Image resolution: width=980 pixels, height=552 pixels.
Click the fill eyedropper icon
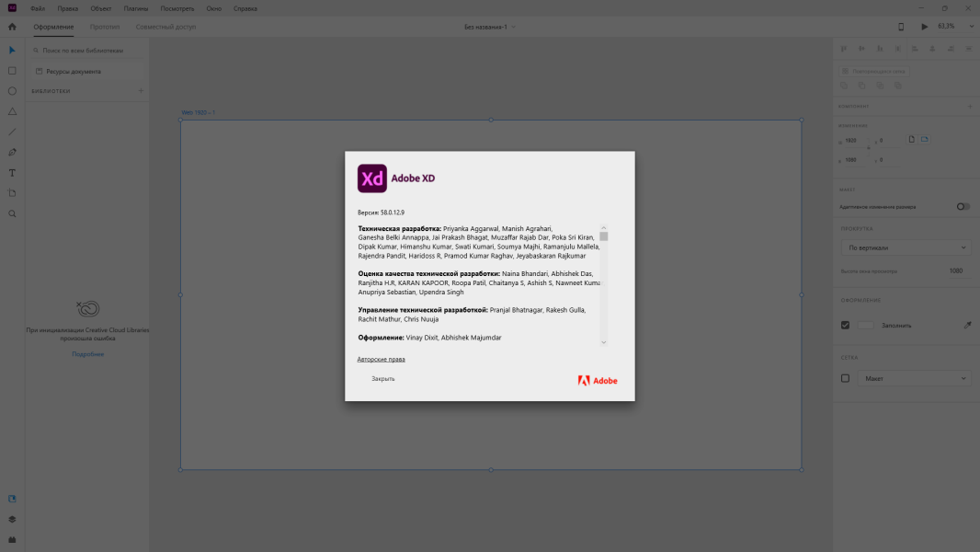[967, 325]
